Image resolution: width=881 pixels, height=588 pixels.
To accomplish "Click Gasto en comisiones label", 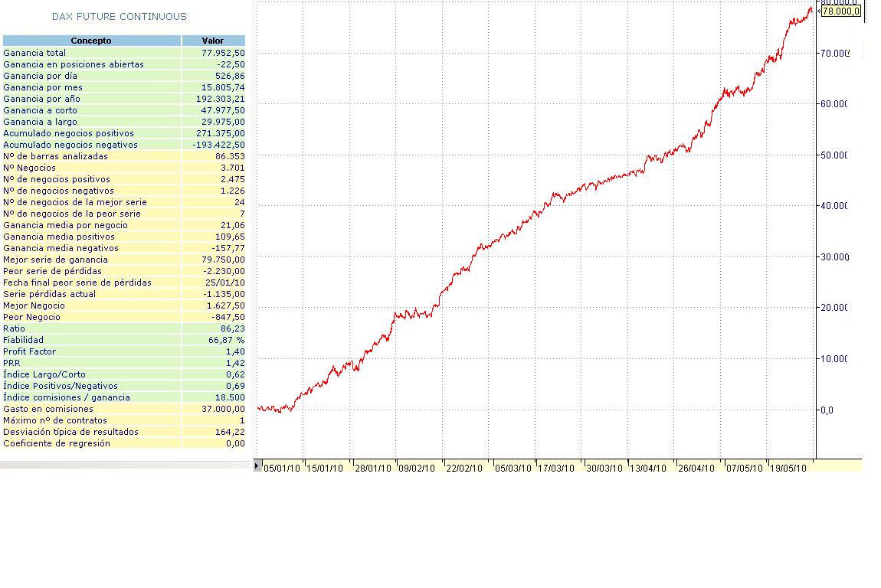I will click(47, 409).
